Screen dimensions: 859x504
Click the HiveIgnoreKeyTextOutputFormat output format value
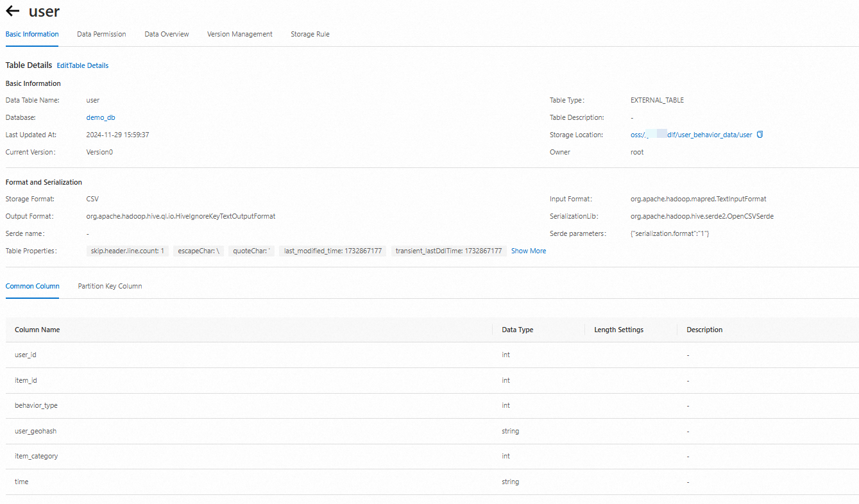181,216
